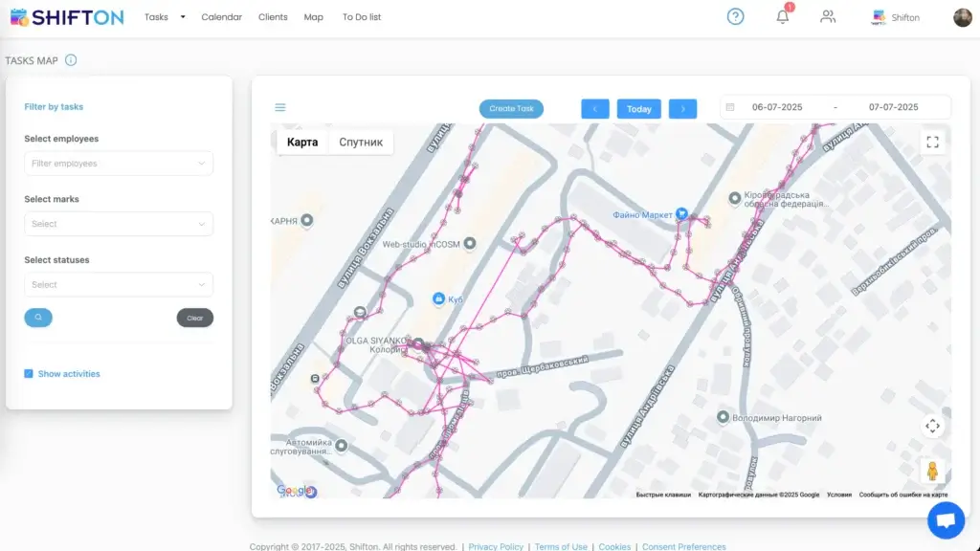Open the Calendar menu item
The image size is (980, 551).
point(221,17)
